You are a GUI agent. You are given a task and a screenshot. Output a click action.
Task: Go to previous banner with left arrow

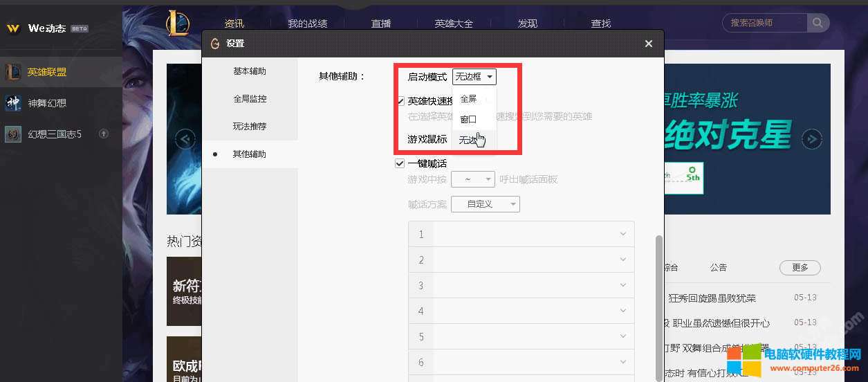185,139
